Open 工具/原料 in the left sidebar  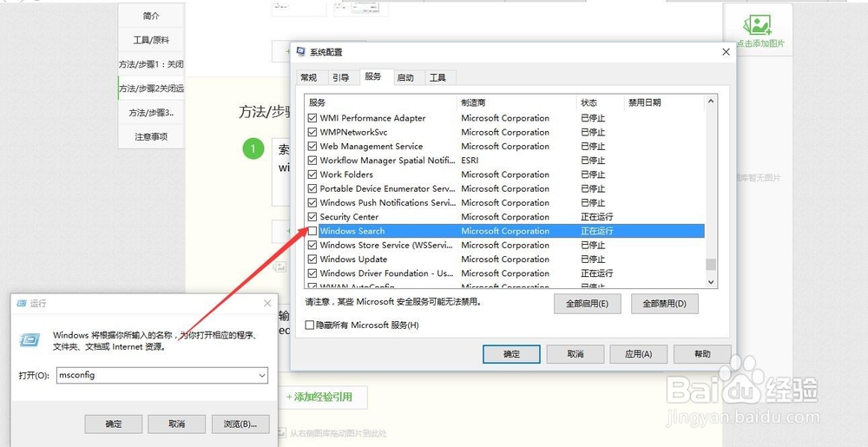pos(150,40)
